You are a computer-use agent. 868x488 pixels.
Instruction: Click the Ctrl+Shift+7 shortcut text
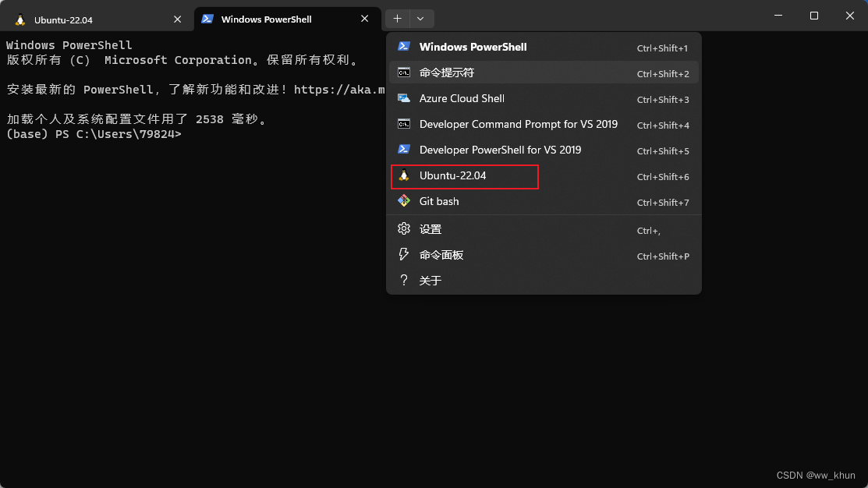(x=663, y=203)
